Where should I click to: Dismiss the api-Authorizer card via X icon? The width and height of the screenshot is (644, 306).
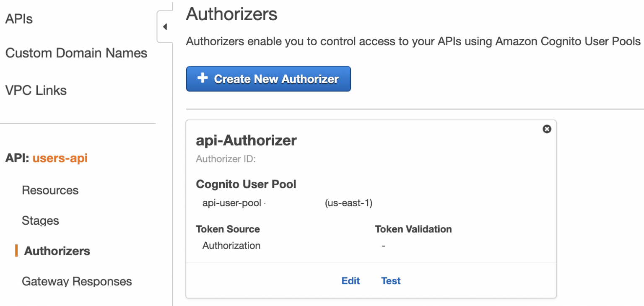point(546,129)
